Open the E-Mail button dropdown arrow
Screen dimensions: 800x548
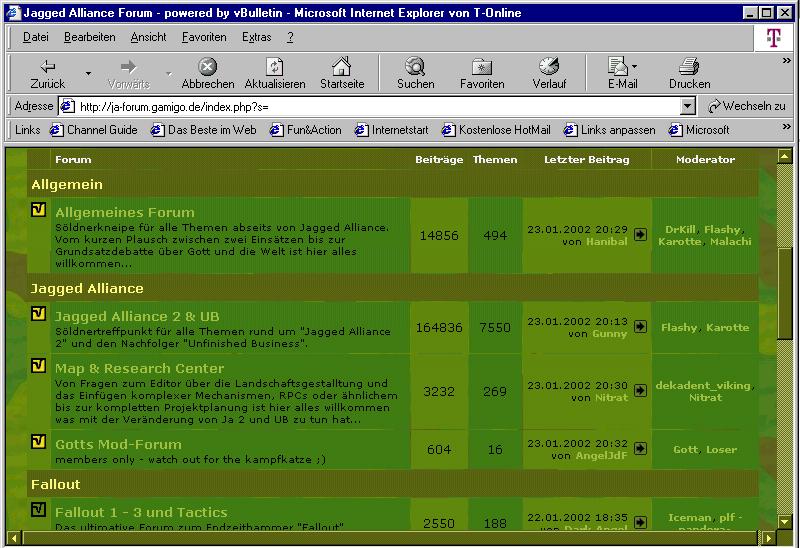tap(635, 67)
